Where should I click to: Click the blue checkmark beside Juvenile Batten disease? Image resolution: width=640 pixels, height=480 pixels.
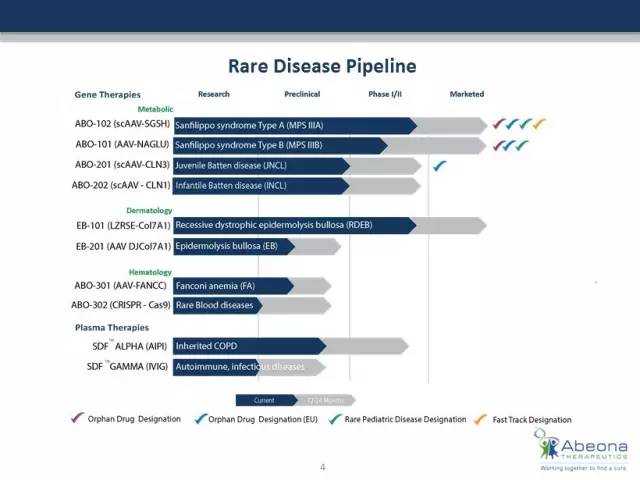click(x=440, y=166)
